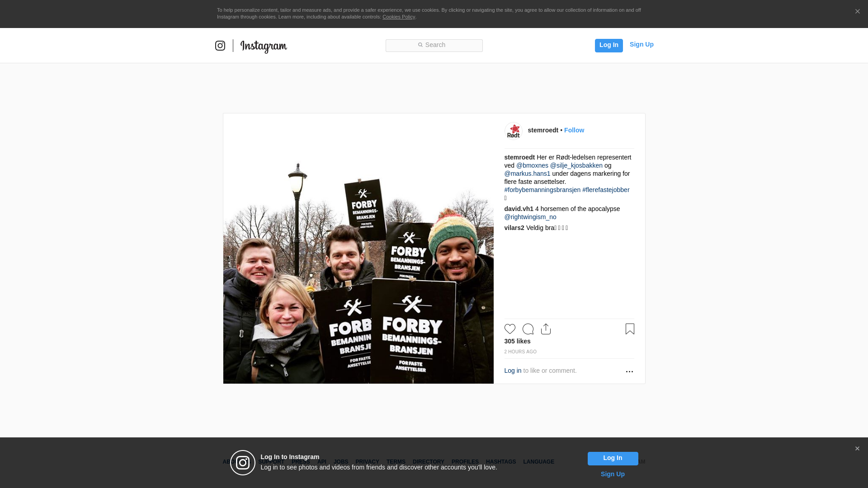
Task: Open the HASHTAGS footer item
Action: [500, 462]
